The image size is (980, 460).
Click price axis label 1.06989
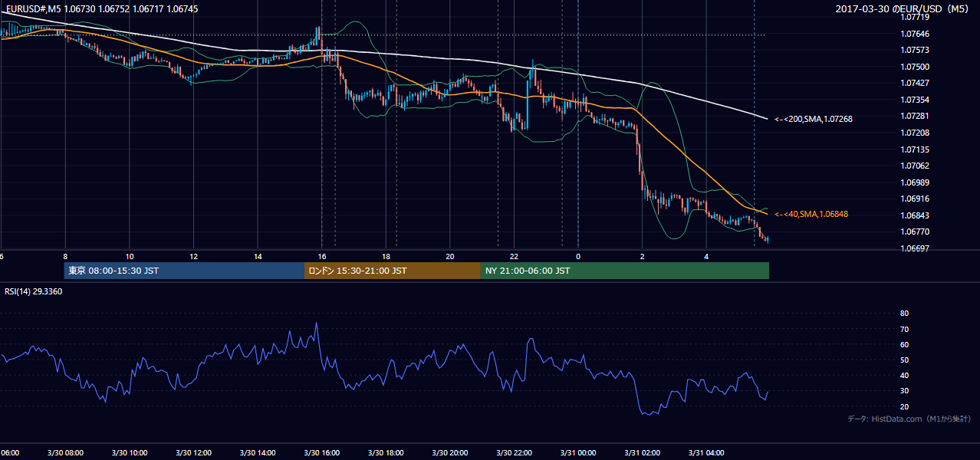pyautogui.click(x=916, y=182)
